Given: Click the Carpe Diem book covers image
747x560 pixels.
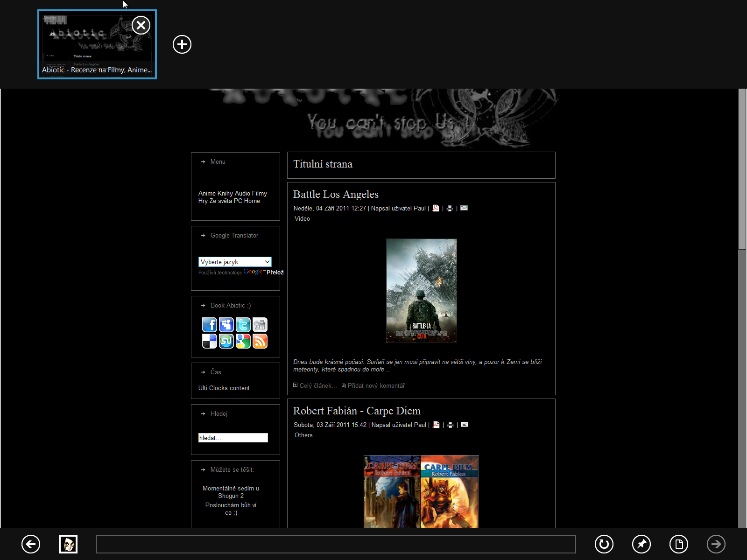Looking at the screenshot, I should click(x=421, y=492).
